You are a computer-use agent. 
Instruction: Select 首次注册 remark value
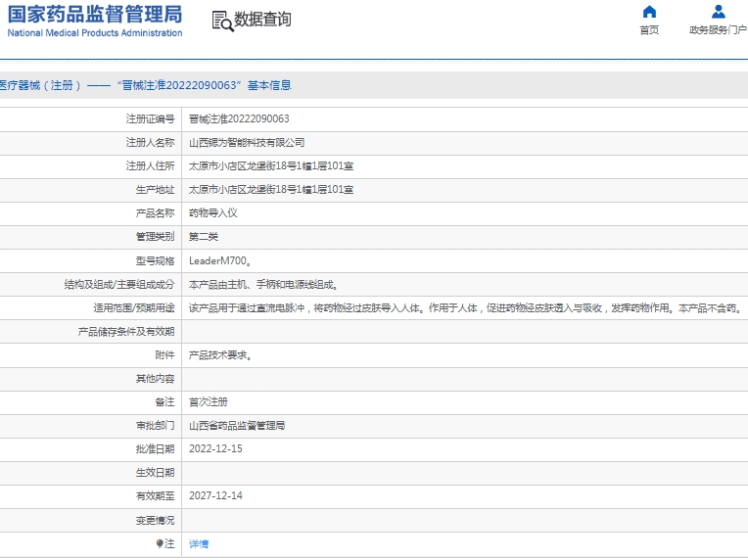(209, 402)
